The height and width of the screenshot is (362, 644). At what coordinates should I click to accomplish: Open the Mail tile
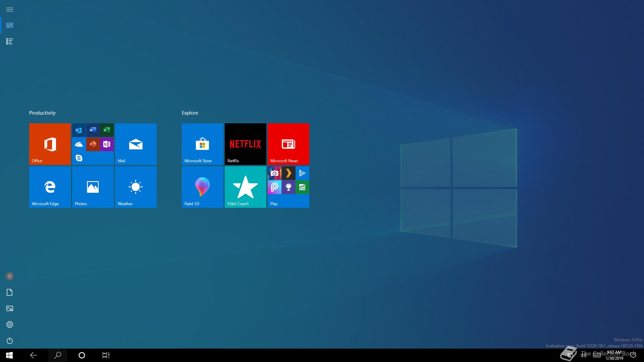coord(136,144)
